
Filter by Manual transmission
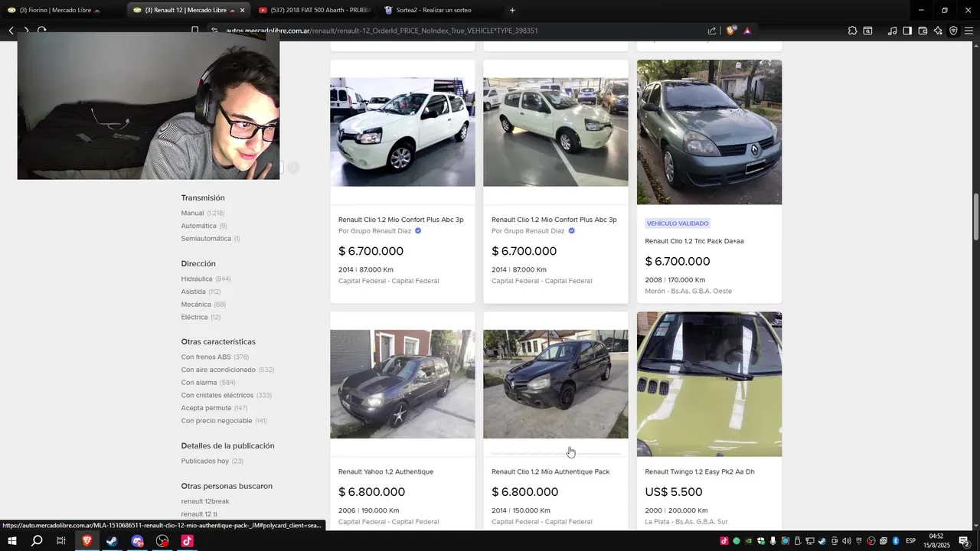192,213
